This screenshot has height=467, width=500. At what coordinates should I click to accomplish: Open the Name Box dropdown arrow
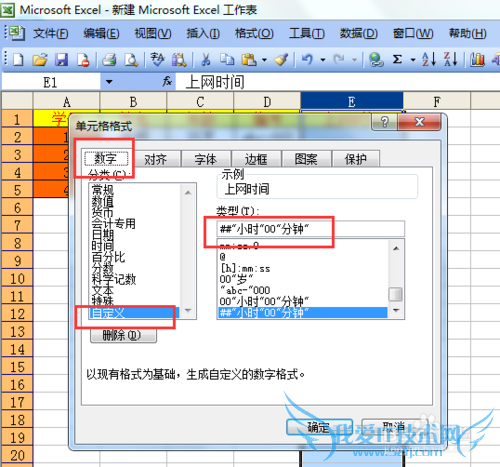tap(109, 81)
